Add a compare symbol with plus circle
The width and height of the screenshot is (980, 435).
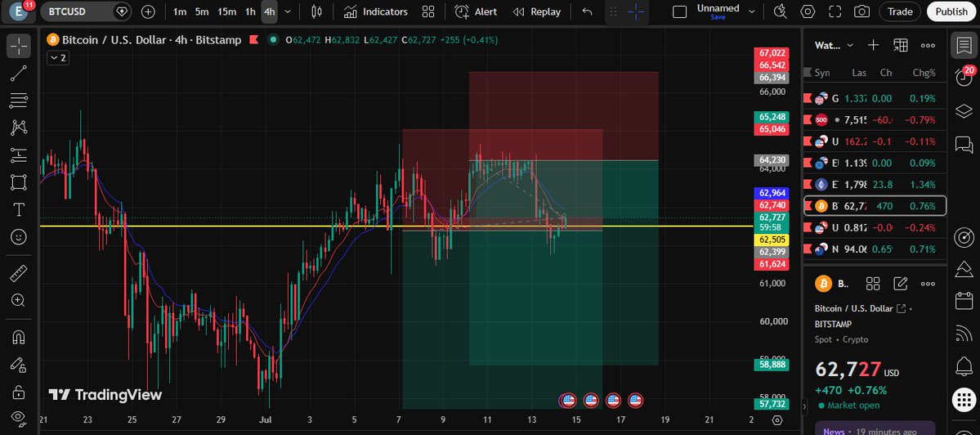(x=148, y=11)
